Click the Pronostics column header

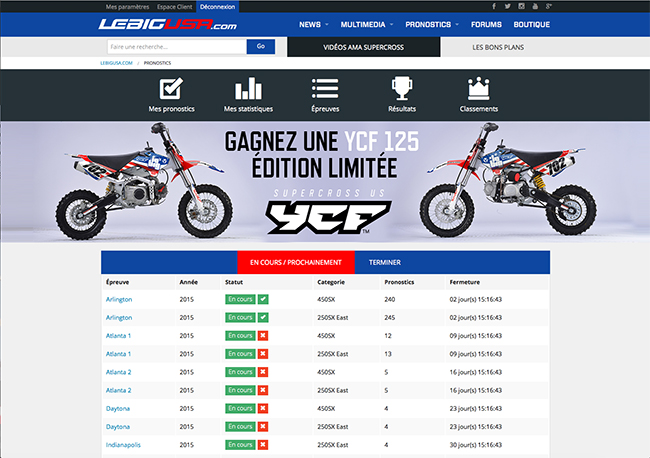399,282
